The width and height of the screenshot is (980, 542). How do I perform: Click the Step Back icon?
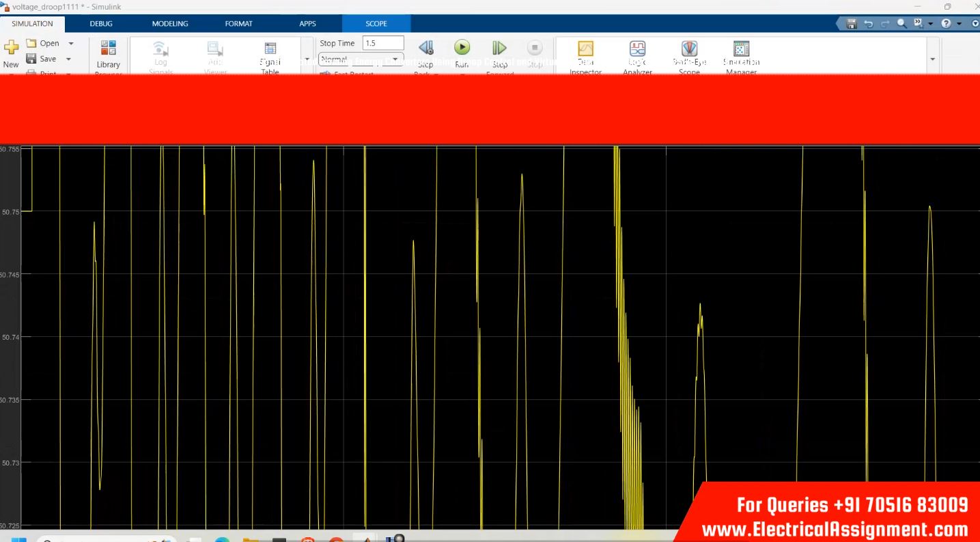425,48
